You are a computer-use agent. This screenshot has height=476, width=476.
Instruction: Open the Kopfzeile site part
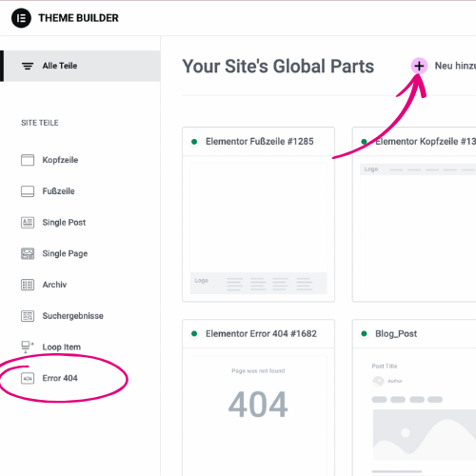click(60, 160)
